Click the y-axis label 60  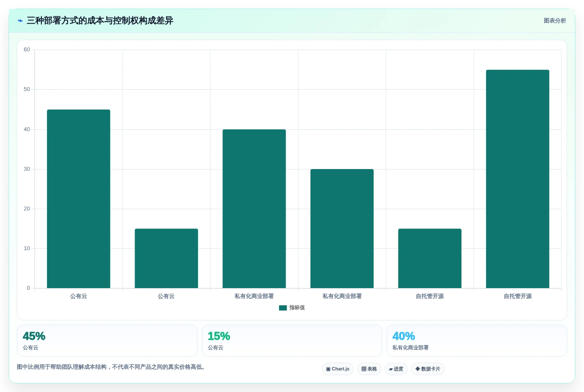(x=27, y=50)
